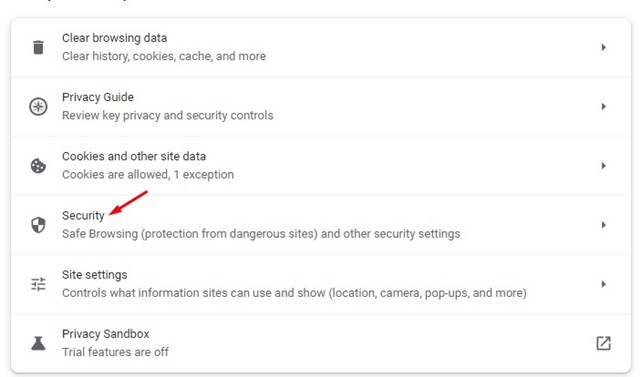Click the Security shield icon

pyautogui.click(x=38, y=225)
